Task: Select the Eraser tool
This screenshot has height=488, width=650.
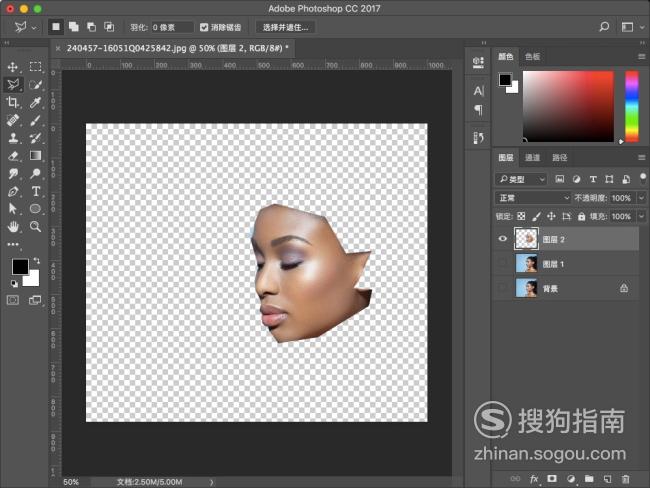Action: click(x=12, y=155)
